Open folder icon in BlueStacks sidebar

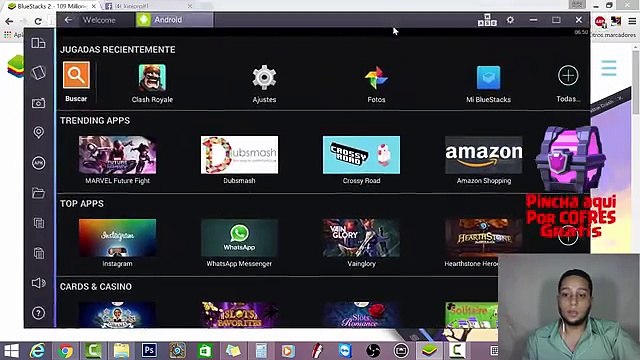click(x=38, y=193)
